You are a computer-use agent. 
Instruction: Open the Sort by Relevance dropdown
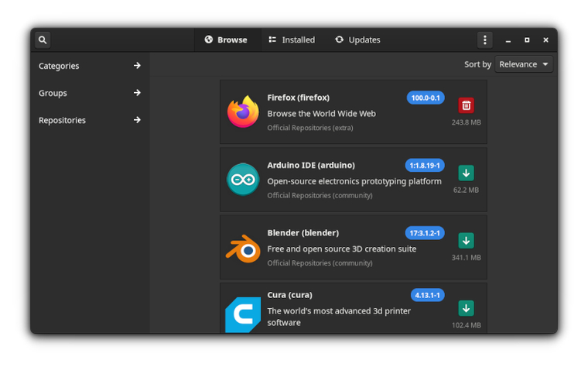(524, 64)
